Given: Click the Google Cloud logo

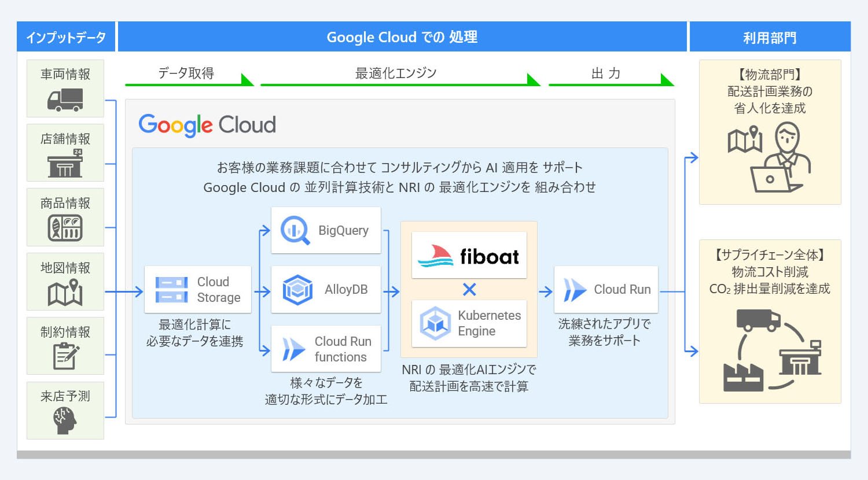Looking at the screenshot, I should (207, 125).
